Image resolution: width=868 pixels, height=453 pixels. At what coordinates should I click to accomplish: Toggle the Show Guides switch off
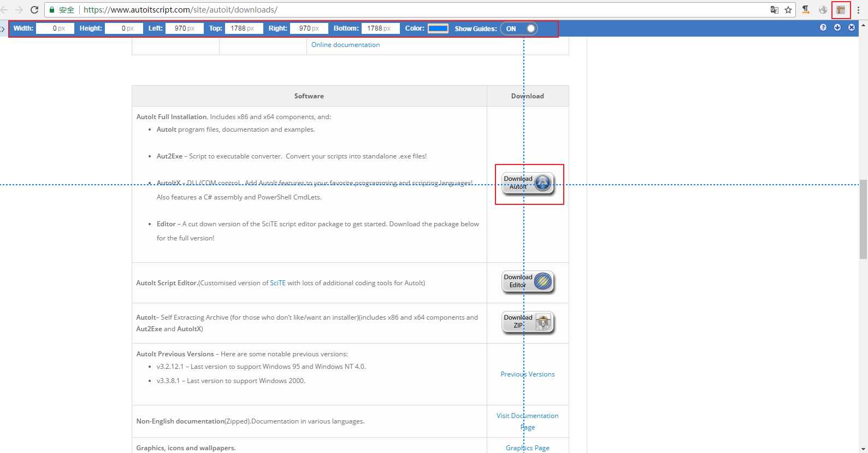[x=519, y=28]
